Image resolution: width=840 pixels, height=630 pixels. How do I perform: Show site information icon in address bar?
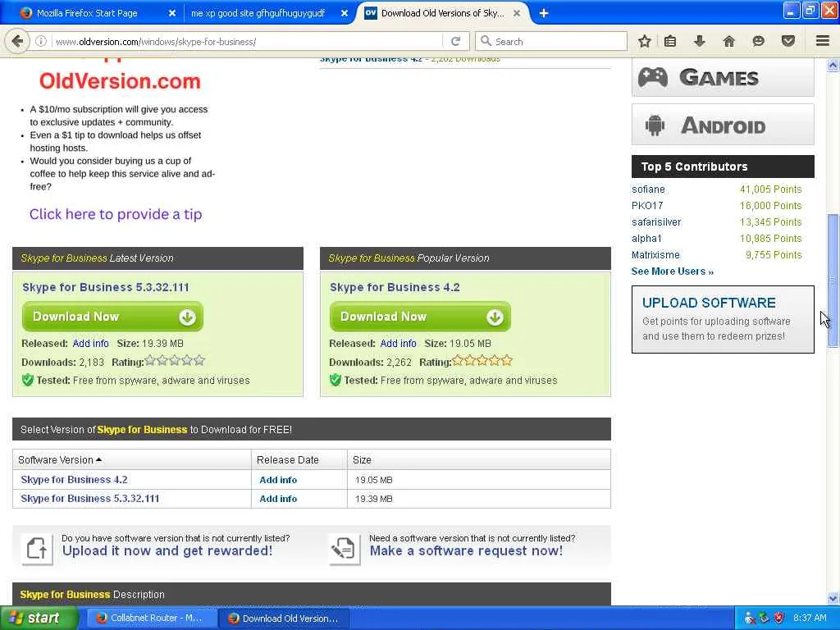pos(41,41)
